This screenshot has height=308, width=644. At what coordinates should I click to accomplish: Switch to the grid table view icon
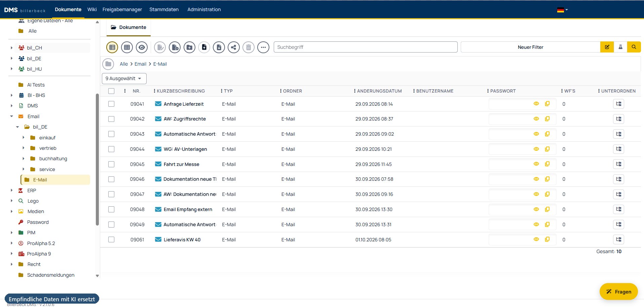[127, 47]
